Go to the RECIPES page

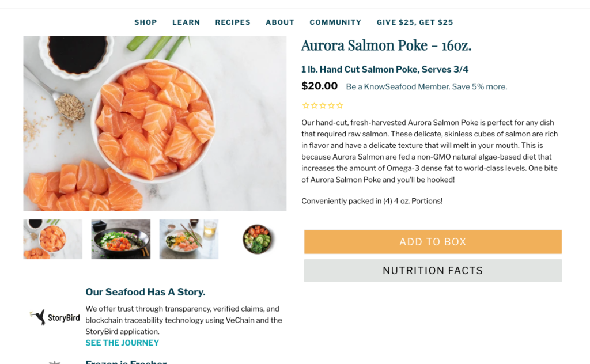pyautogui.click(x=233, y=22)
